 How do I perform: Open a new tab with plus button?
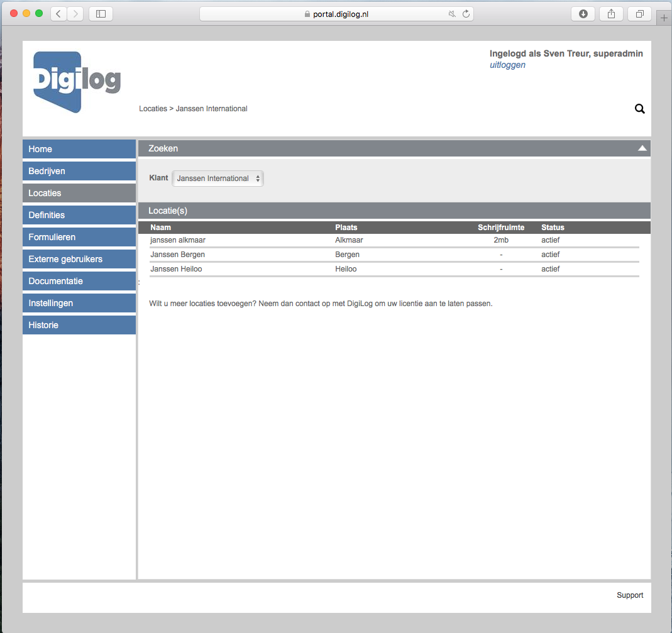point(664,18)
